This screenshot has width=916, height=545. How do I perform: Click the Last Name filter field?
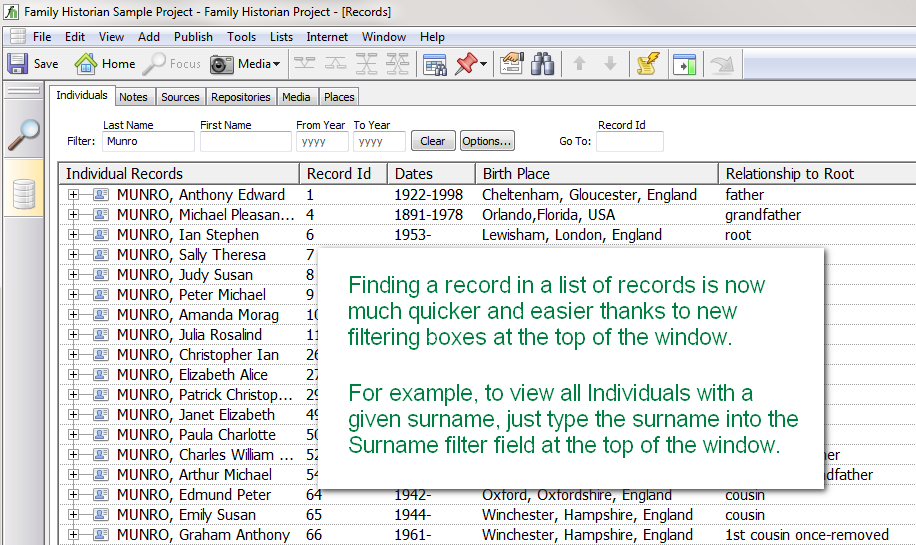pos(148,141)
